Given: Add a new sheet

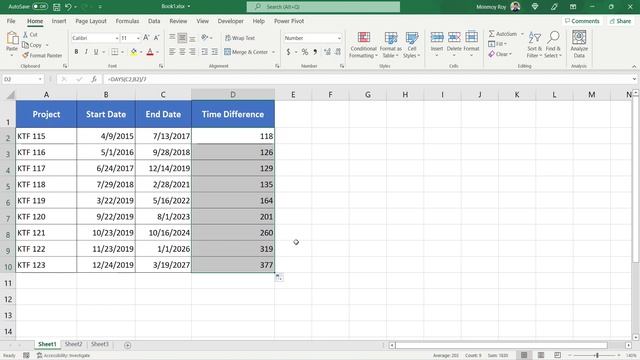Looking at the screenshot, I should point(127,345).
